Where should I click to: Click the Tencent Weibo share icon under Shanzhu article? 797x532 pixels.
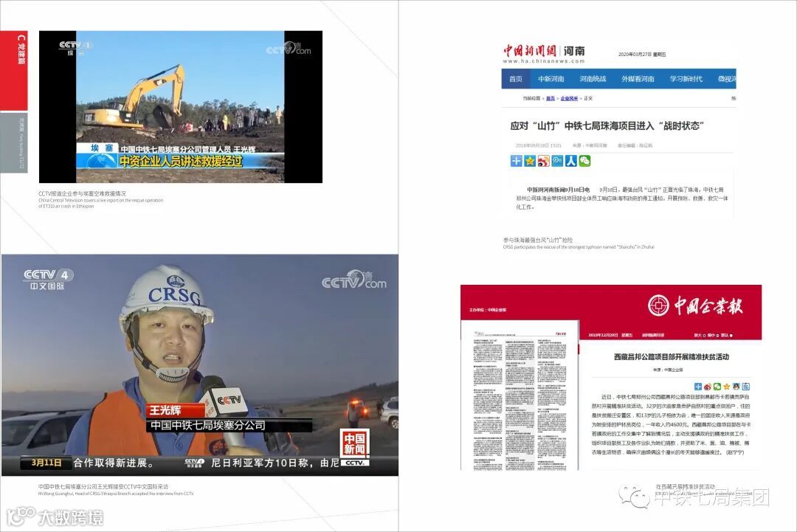point(557,161)
